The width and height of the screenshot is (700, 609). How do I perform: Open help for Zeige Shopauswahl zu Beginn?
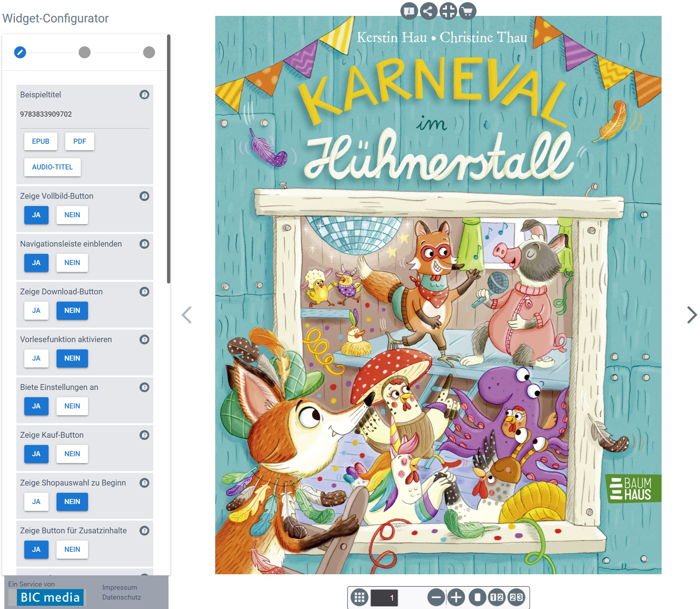coord(144,483)
